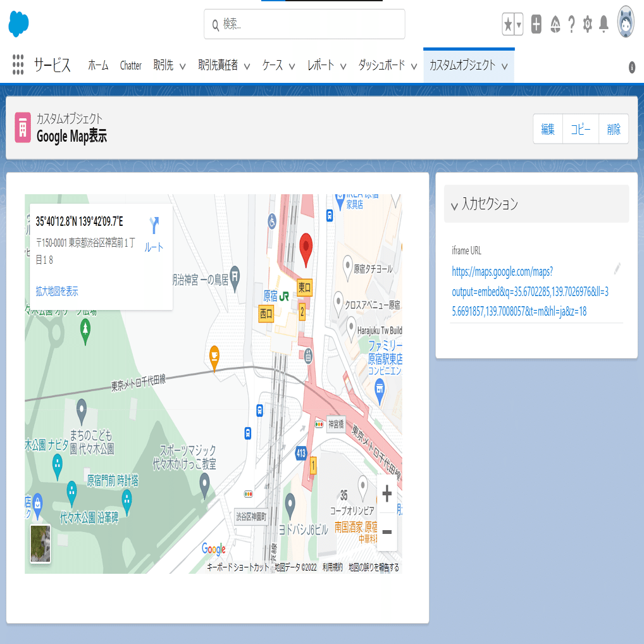Viewport: 644px width, 644px height.
Task: Click the info icon on the nav bar
Action: coord(632,67)
